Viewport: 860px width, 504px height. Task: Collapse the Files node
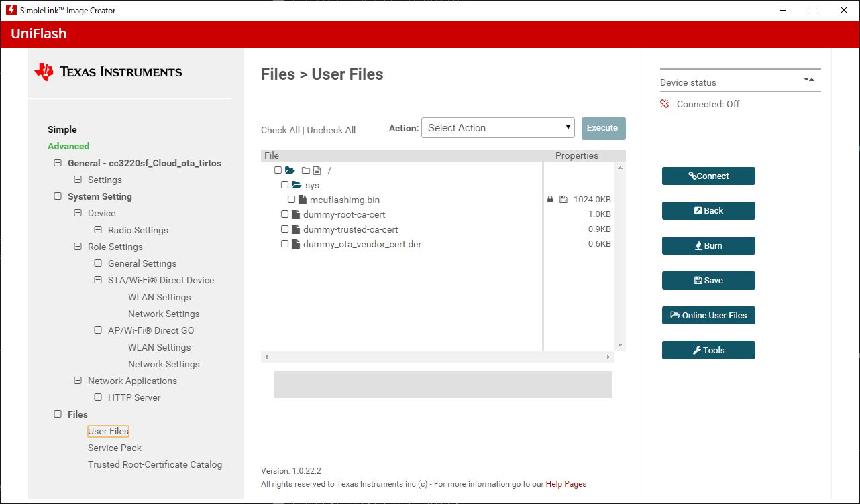pyautogui.click(x=58, y=414)
